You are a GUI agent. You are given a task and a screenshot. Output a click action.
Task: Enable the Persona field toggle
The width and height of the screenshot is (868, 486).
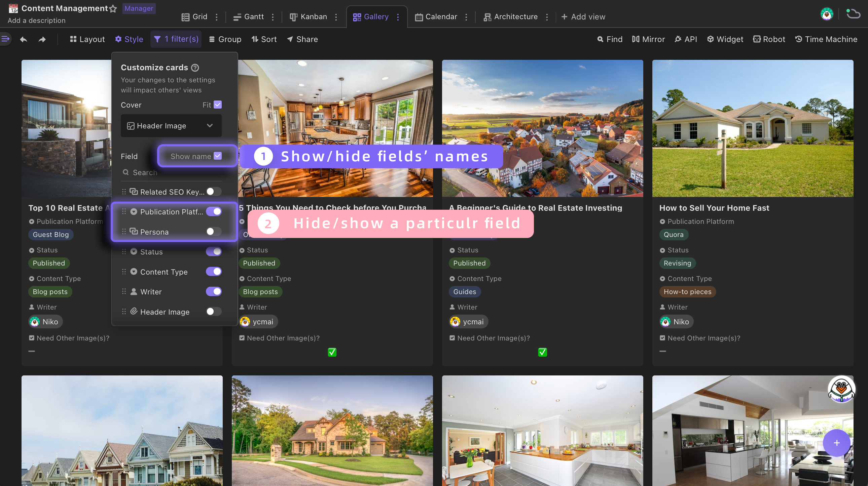[x=214, y=232]
